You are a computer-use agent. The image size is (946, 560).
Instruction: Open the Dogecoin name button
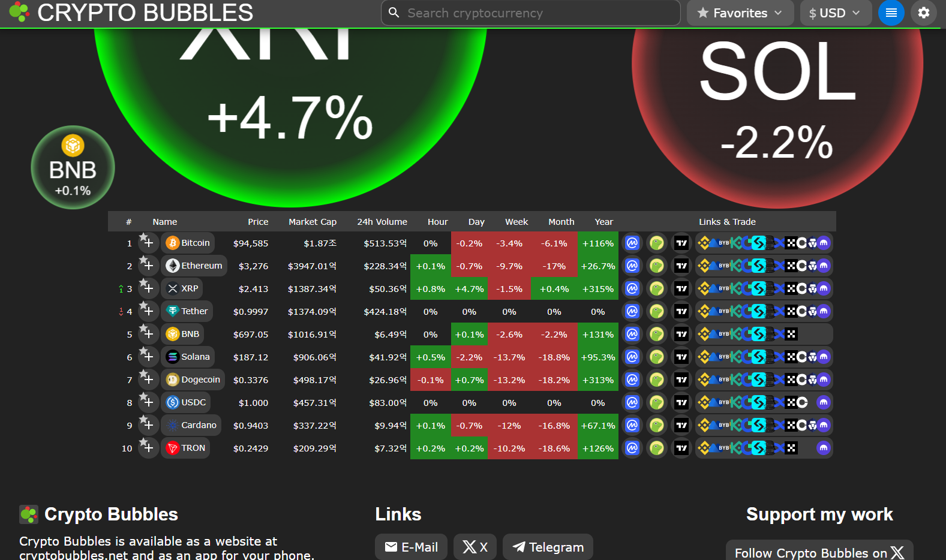[x=193, y=380]
